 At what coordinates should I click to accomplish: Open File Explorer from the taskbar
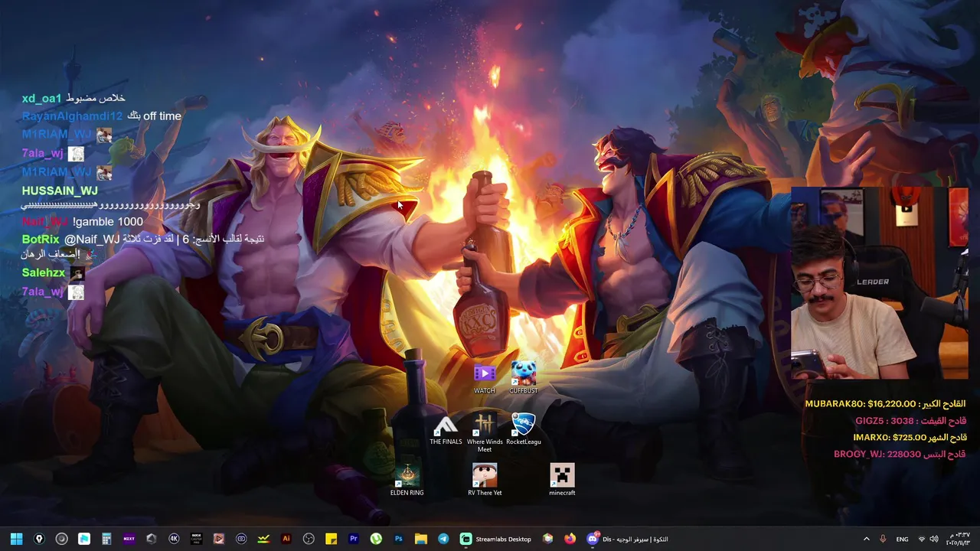coord(421,539)
